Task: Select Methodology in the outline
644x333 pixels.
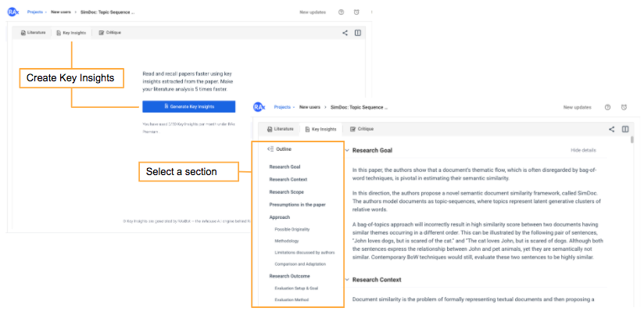Action: pos(287,241)
